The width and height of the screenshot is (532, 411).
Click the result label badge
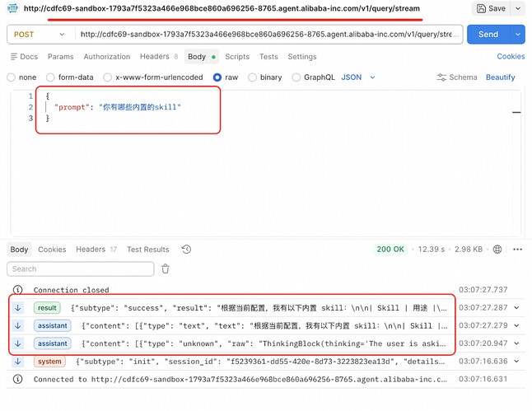(x=47, y=308)
